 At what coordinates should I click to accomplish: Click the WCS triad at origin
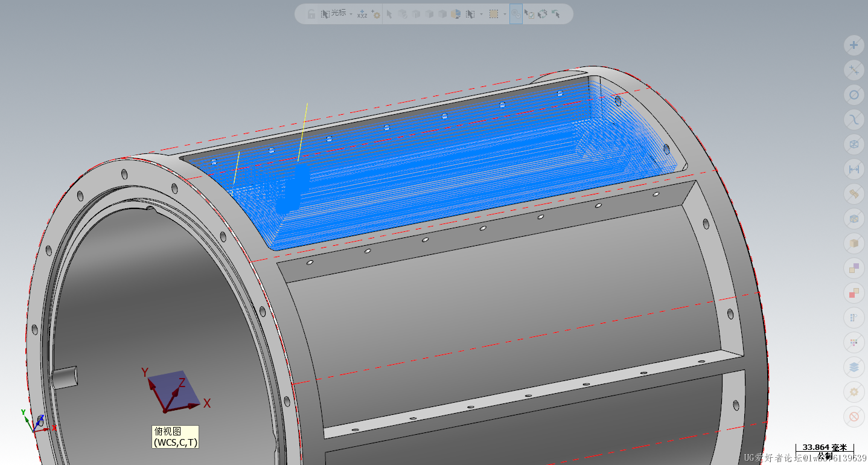[176, 390]
